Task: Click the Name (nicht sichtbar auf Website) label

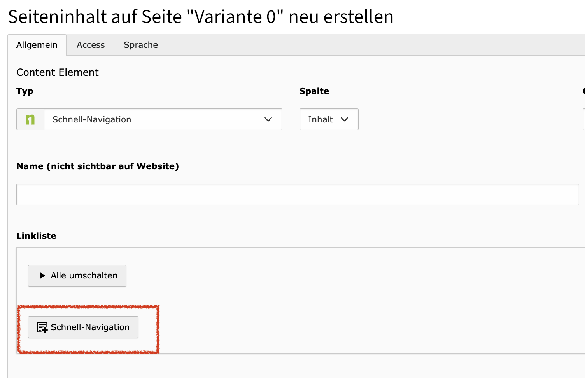Action: click(x=98, y=166)
